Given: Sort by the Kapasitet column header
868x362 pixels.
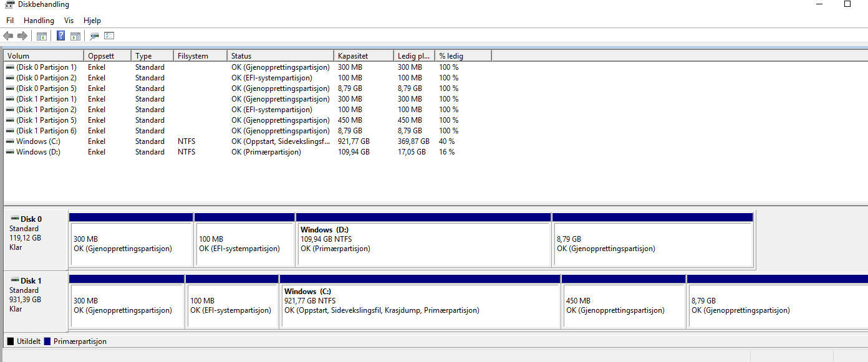Looking at the screenshot, I should (x=364, y=56).
